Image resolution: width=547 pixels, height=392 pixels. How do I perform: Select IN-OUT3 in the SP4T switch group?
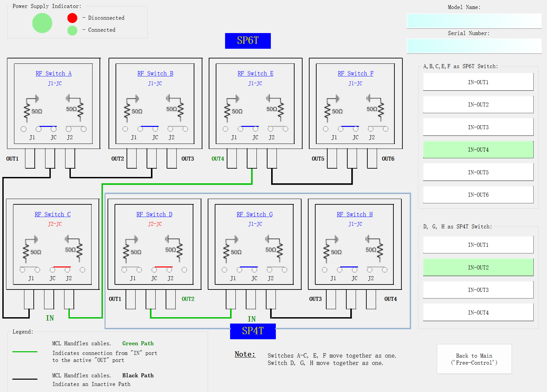pyautogui.click(x=478, y=290)
